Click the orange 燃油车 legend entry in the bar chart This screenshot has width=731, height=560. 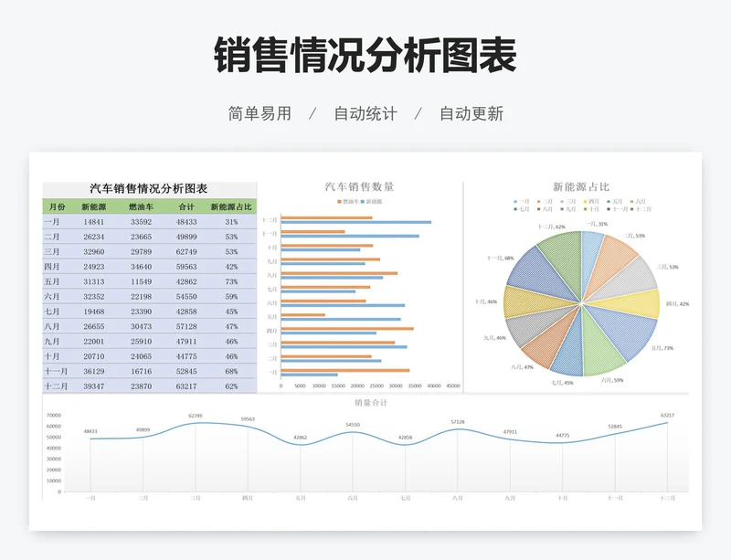tap(348, 202)
